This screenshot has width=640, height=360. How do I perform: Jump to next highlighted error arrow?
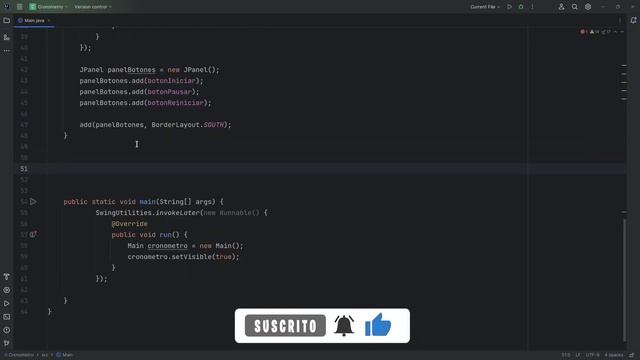(622, 32)
